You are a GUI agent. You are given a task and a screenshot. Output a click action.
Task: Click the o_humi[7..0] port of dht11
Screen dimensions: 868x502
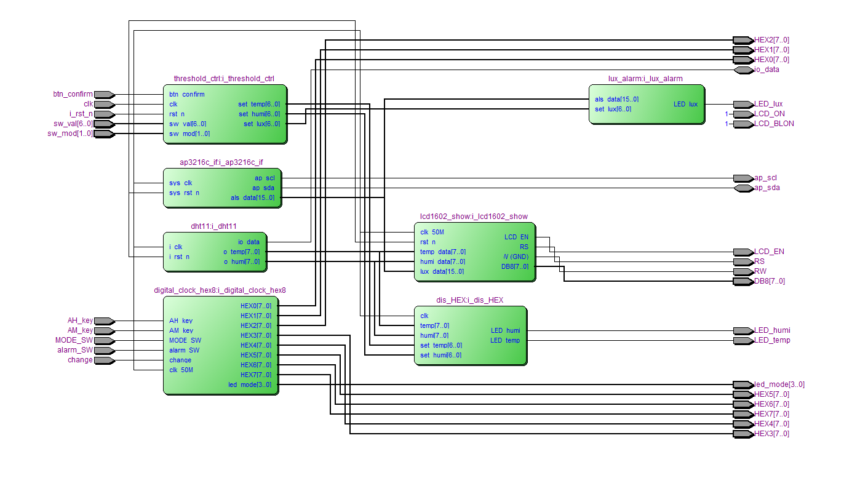click(x=242, y=262)
